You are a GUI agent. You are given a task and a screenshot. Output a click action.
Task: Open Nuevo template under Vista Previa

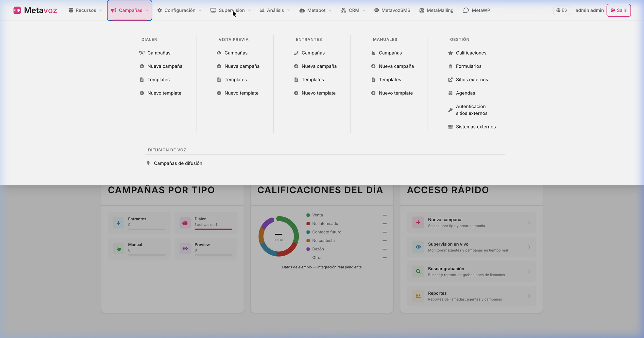(241, 93)
